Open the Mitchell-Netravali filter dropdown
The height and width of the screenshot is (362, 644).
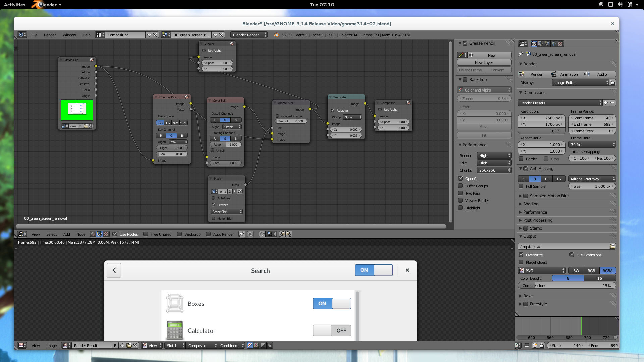click(592, 179)
